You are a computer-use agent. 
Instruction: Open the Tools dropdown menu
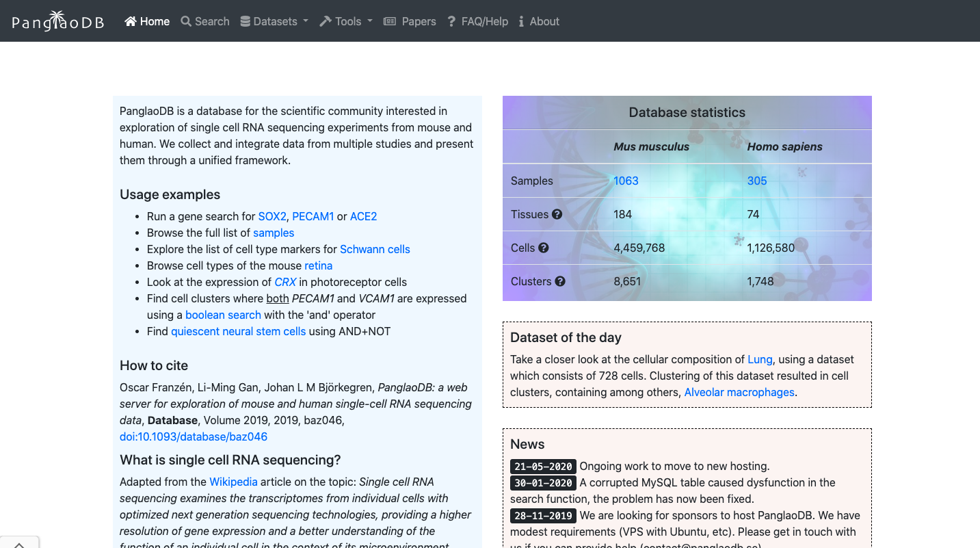coord(347,21)
